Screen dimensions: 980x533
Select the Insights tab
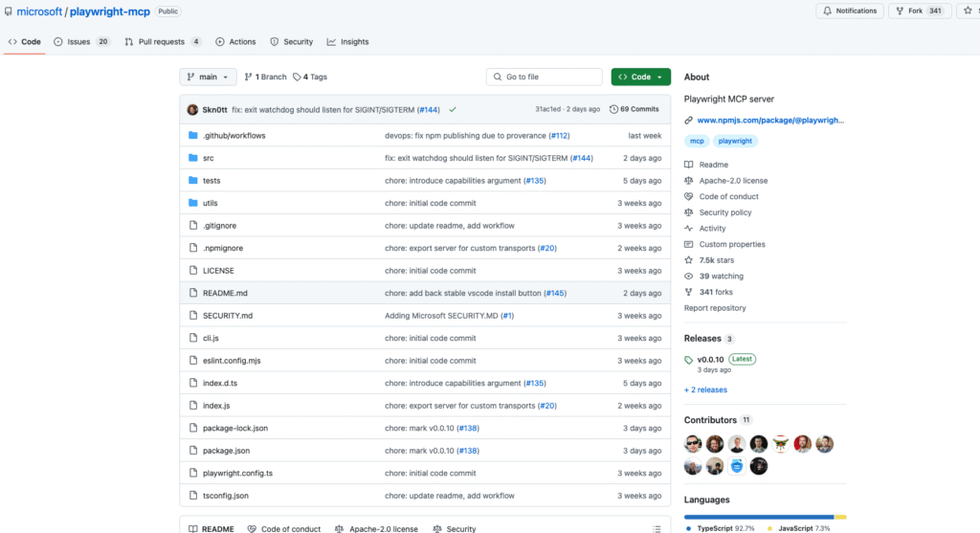347,42
